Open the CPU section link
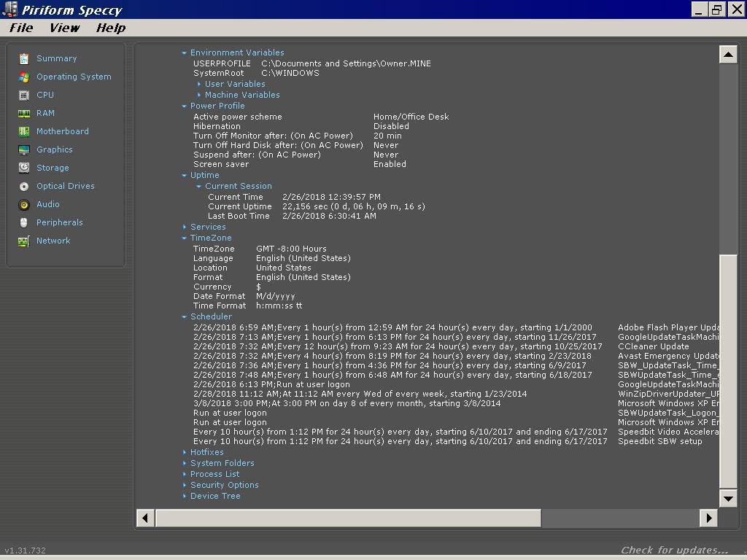 pyautogui.click(x=45, y=95)
